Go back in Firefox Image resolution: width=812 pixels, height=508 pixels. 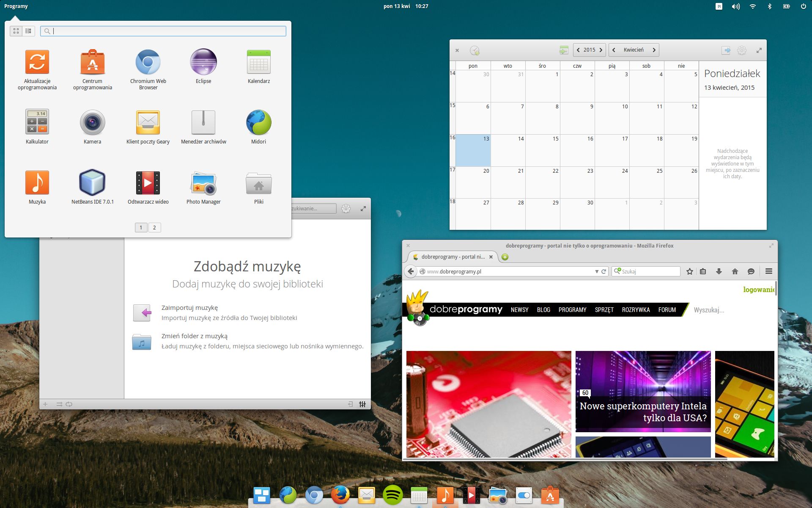pyautogui.click(x=411, y=271)
